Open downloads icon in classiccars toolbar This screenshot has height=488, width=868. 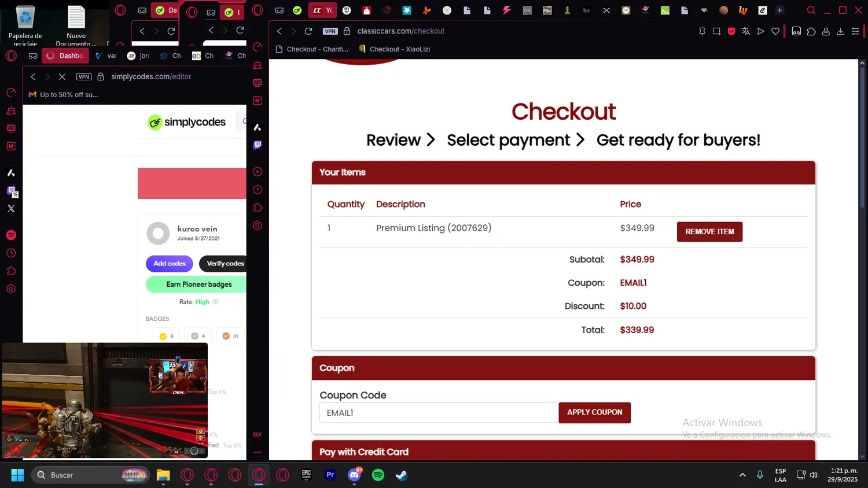point(841,31)
